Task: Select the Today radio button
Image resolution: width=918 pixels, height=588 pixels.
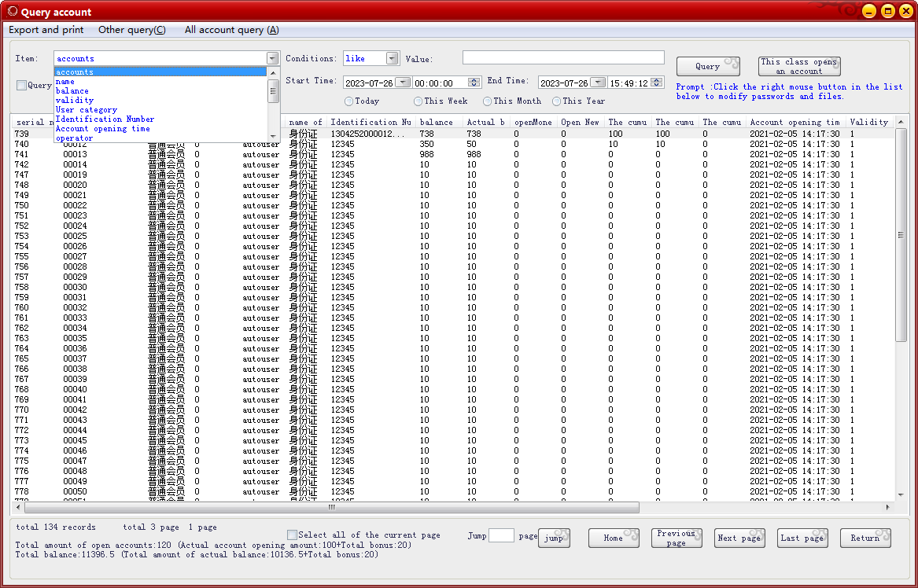Action: 349,101
